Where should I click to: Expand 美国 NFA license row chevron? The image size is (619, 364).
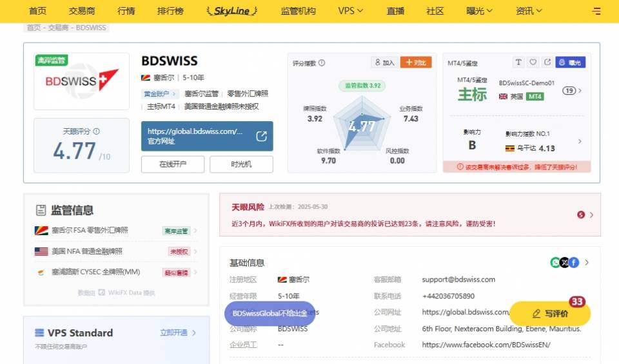(195, 252)
